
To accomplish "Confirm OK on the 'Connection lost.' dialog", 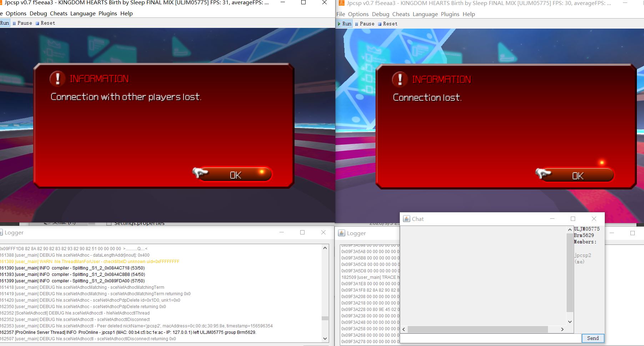I will click(577, 175).
